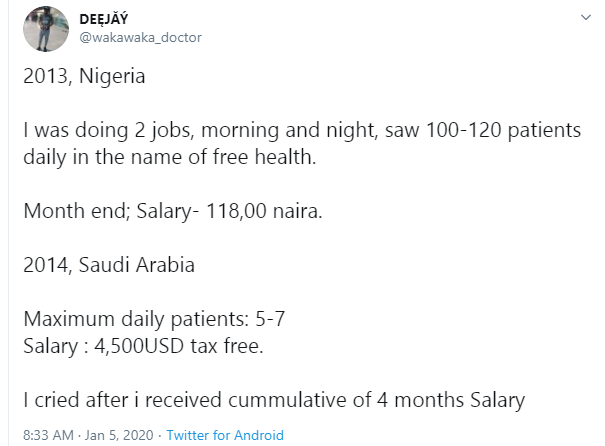Click the DEEJAY profile avatar picture
Image resolution: width=605 pixels, height=446 pixels.
[x=45, y=29]
